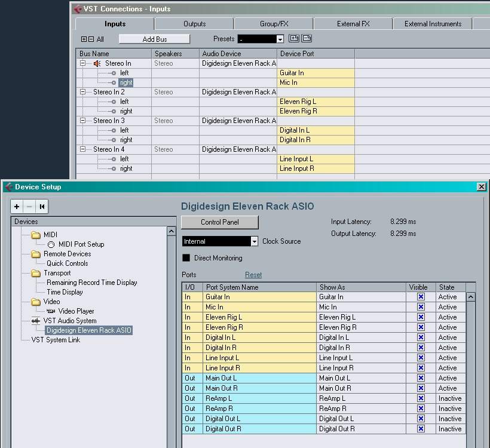This screenshot has height=448, width=490.
Task: Toggle Visible checkbox for Guitar In port
Action: pos(421,297)
